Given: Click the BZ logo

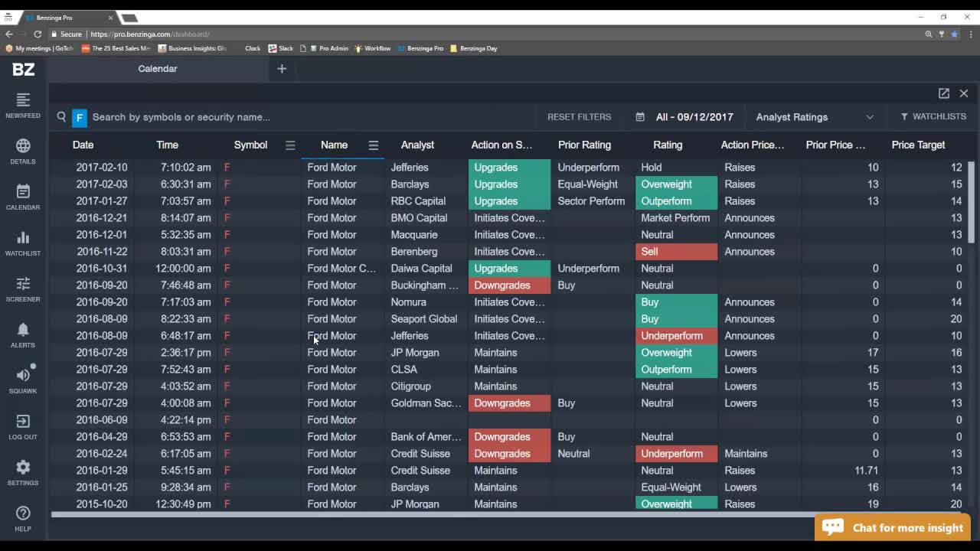Looking at the screenshot, I should click(23, 69).
